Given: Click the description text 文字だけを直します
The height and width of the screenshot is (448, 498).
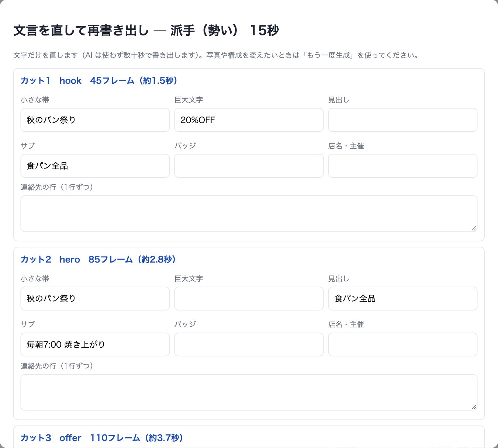Looking at the screenshot, I should click(x=216, y=55).
